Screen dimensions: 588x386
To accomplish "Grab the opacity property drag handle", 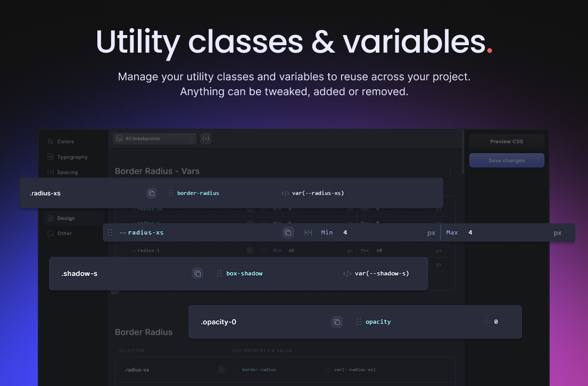I will [359, 322].
